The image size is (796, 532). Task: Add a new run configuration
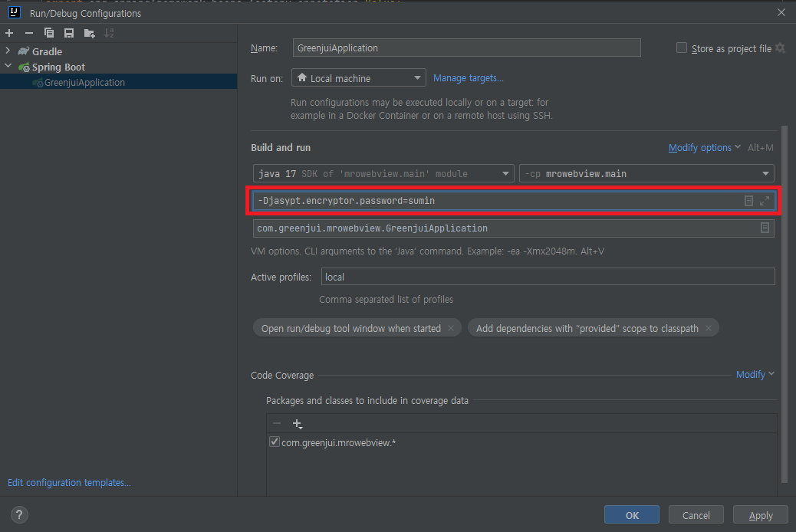[x=9, y=33]
